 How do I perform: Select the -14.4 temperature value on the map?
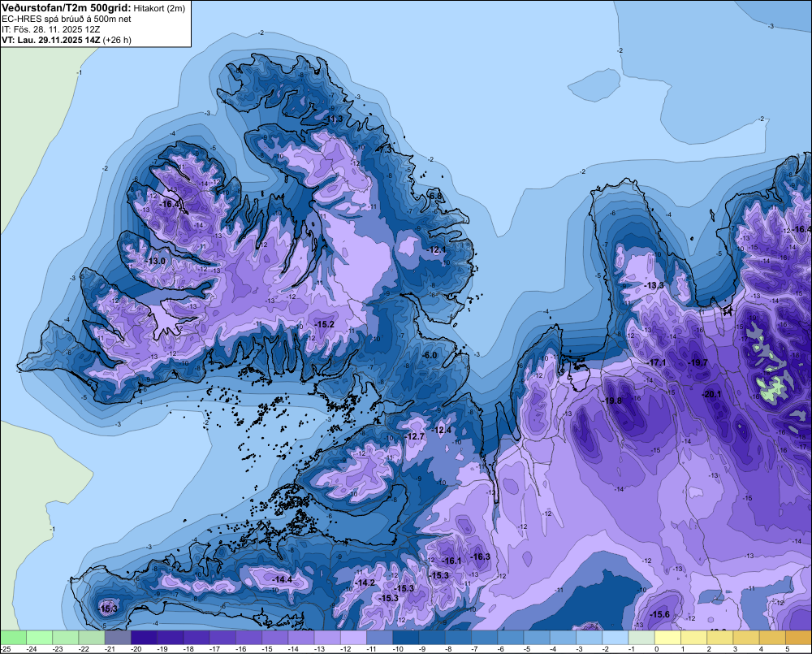pyautogui.click(x=283, y=579)
